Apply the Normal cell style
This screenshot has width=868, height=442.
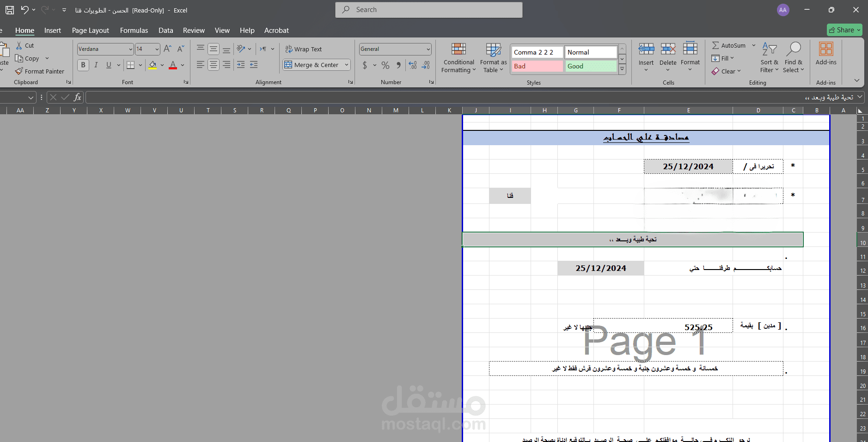pos(591,52)
